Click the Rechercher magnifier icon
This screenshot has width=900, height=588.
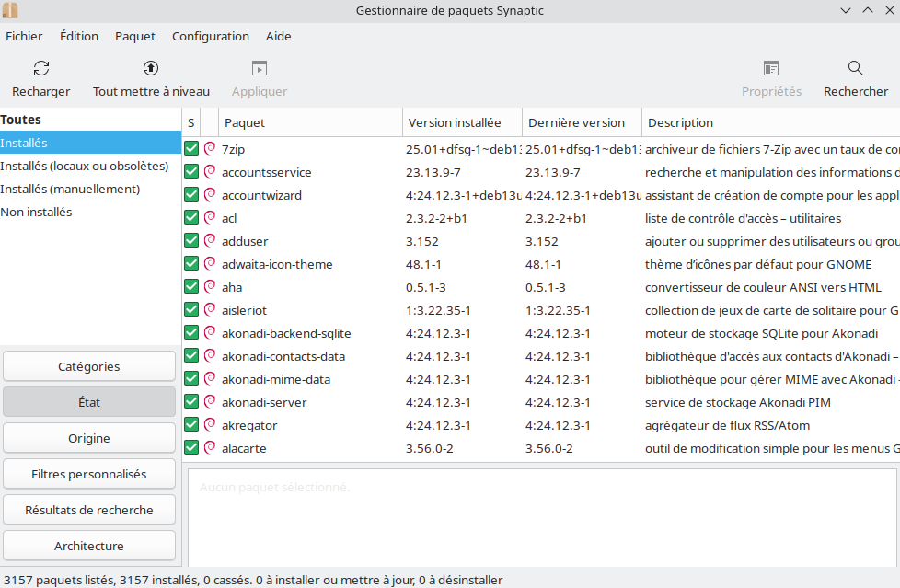tap(856, 68)
